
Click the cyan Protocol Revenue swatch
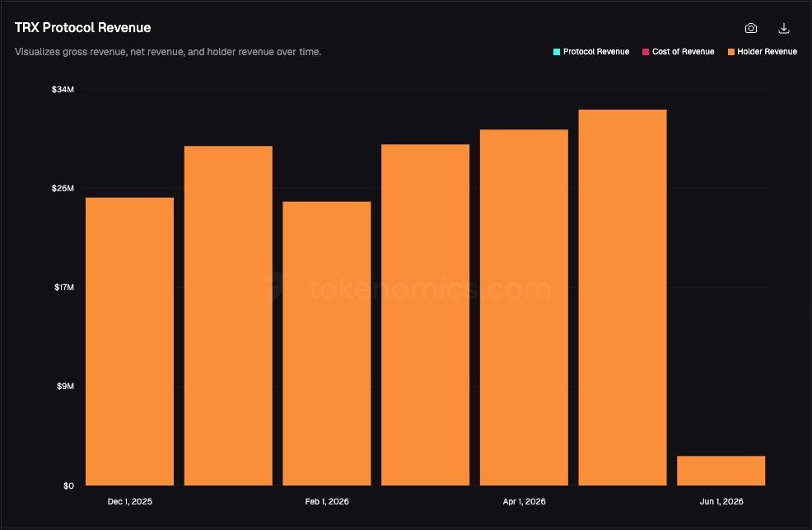coord(557,52)
